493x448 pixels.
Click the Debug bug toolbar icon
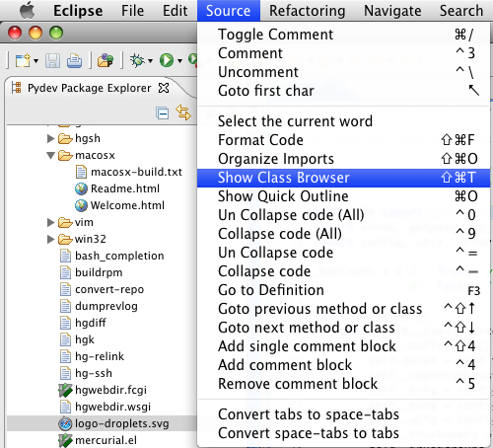tap(137, 60)
